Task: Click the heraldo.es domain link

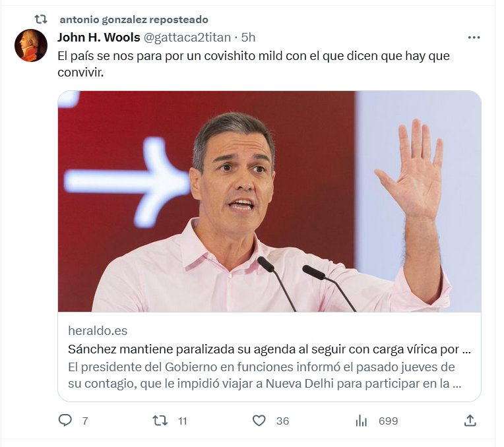Action: click(98, 331)
